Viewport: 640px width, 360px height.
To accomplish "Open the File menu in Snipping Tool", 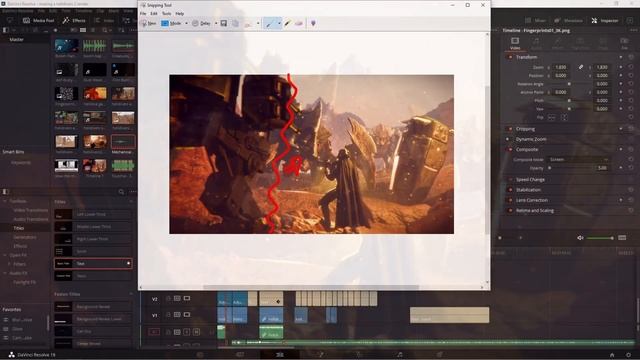I will [143, 13].
